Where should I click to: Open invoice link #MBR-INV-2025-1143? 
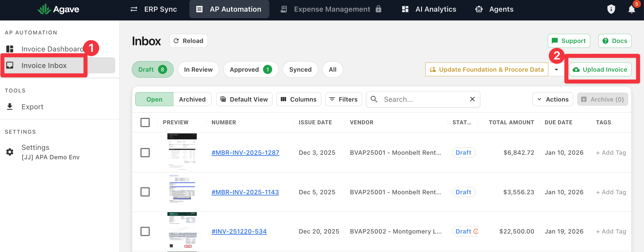pos(245,192)
